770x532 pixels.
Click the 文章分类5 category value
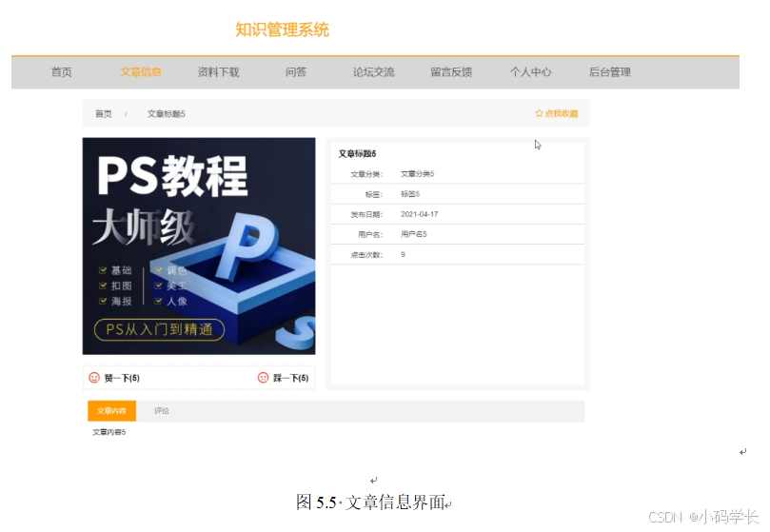pos(418,174)
